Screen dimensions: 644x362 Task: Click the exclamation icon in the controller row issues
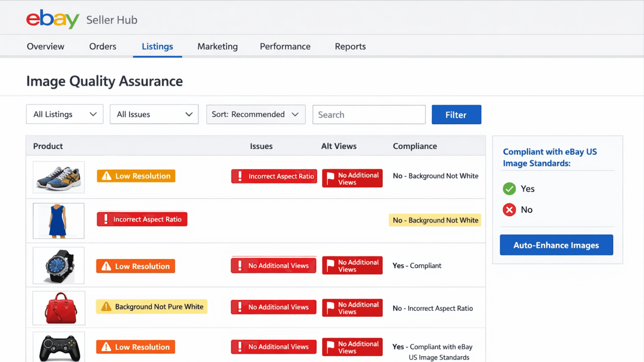click(x=240, y=347)
